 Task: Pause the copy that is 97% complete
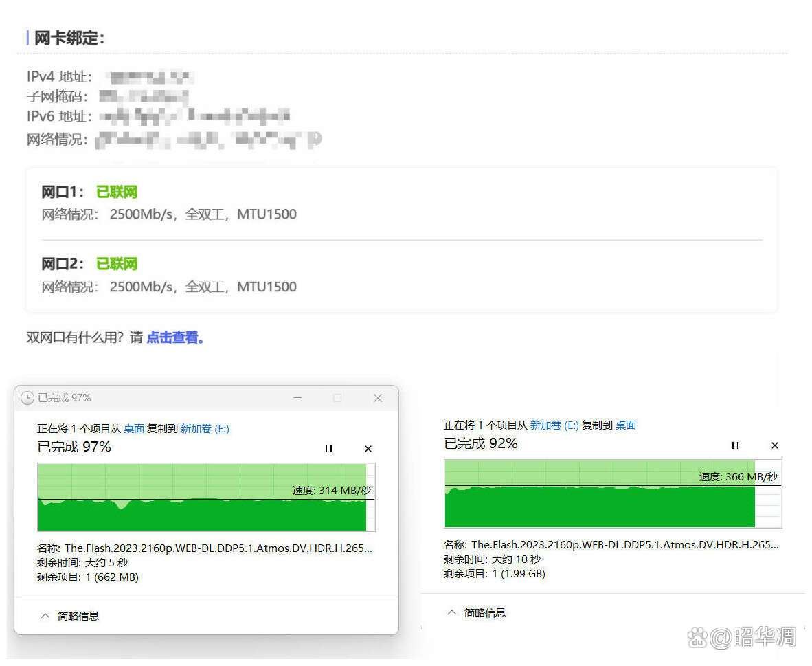328,449
